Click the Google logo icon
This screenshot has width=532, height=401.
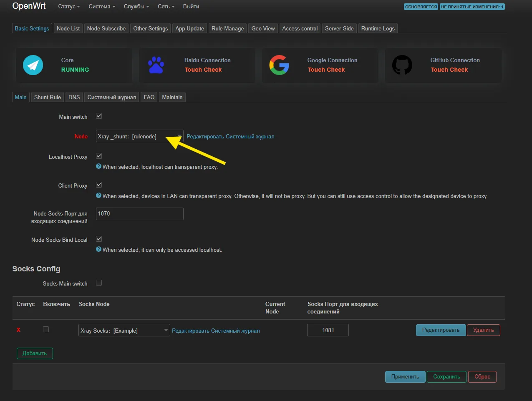click(x=279, y=65)
